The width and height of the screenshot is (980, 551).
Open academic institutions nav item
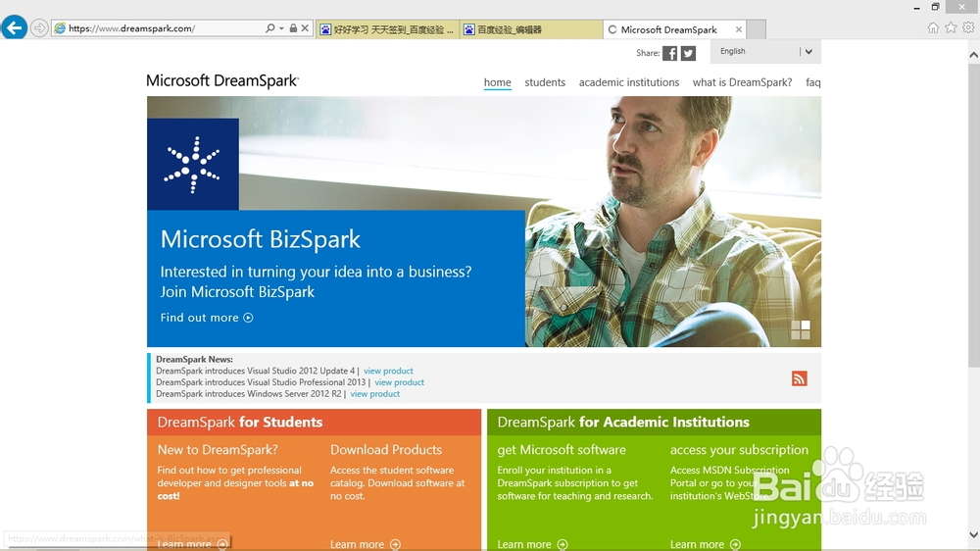point(629,82)
